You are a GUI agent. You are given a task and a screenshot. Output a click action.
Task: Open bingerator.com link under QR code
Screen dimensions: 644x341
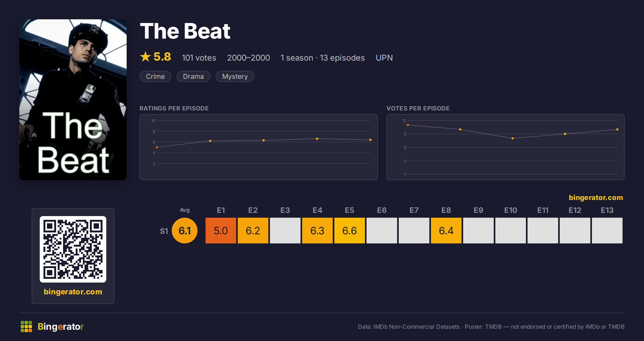tap(73, 292)
